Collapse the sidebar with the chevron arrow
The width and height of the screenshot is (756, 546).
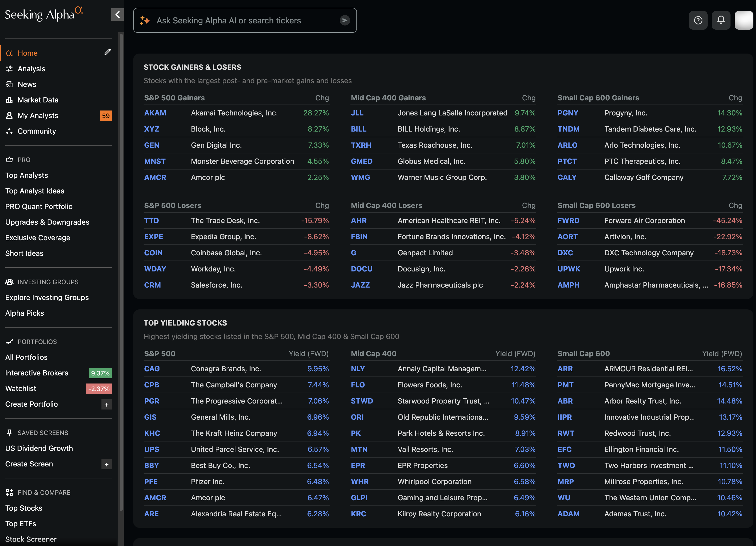coord(117,14)
